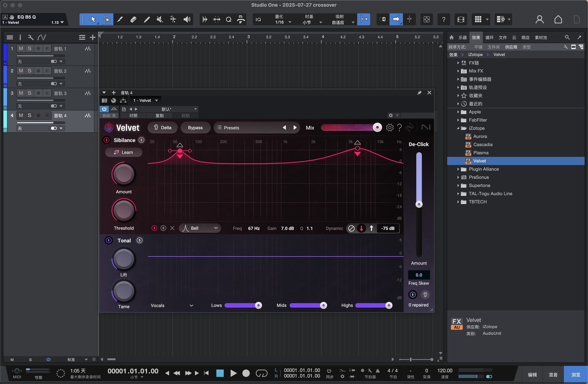Mute track 音轨 1
Viewport: 588px width, 384px height.
[21, 48]
